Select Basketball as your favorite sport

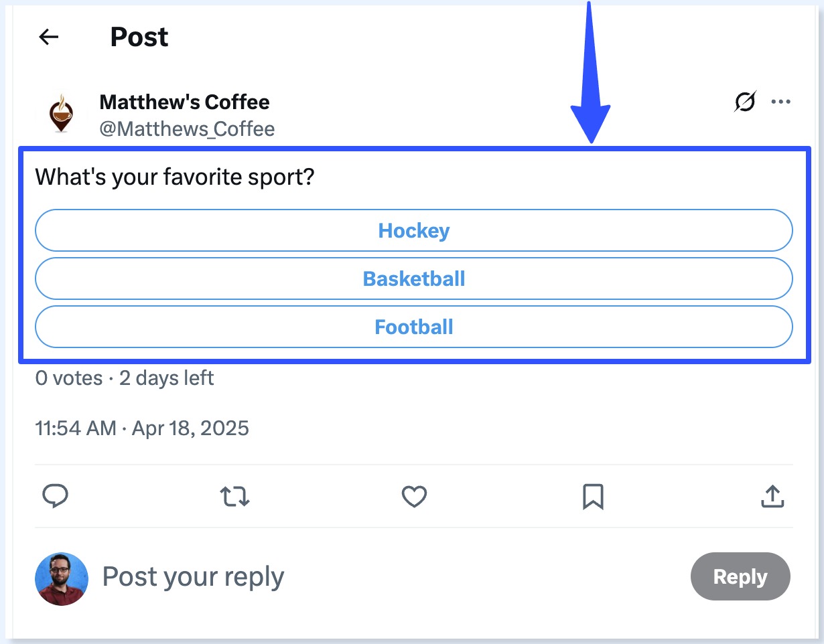(414, 278)
